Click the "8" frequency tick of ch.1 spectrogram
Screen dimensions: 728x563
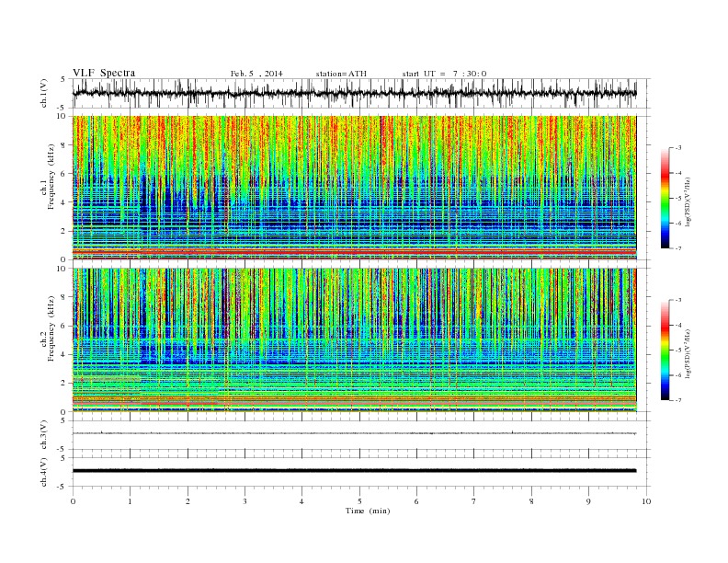64,145
